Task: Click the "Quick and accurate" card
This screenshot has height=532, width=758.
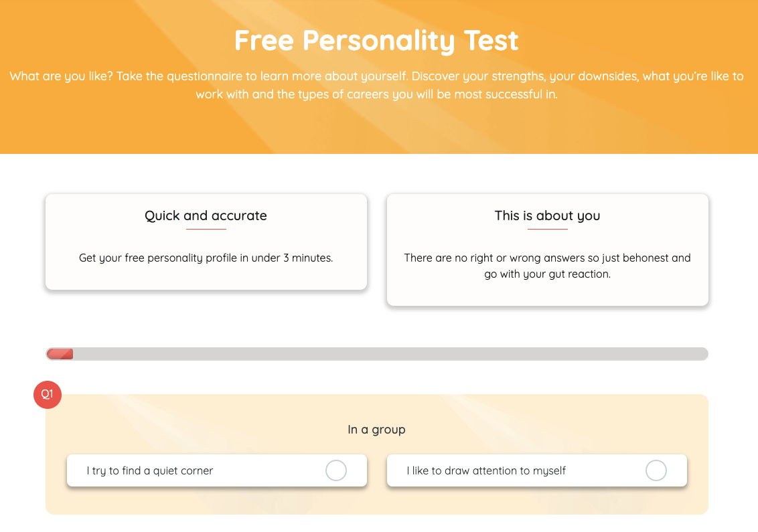Action: click(x=206, y=242)
